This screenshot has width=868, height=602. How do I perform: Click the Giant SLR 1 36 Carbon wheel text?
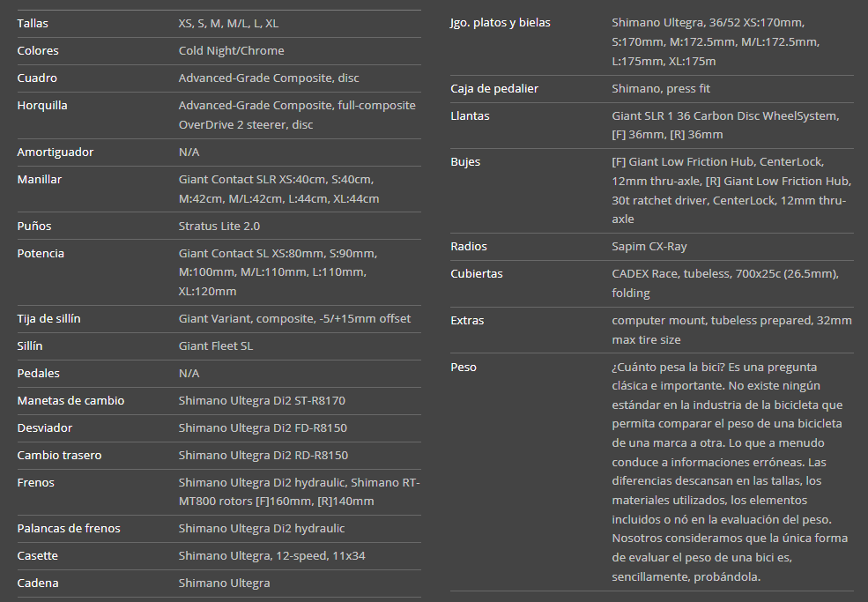point(724,124)
